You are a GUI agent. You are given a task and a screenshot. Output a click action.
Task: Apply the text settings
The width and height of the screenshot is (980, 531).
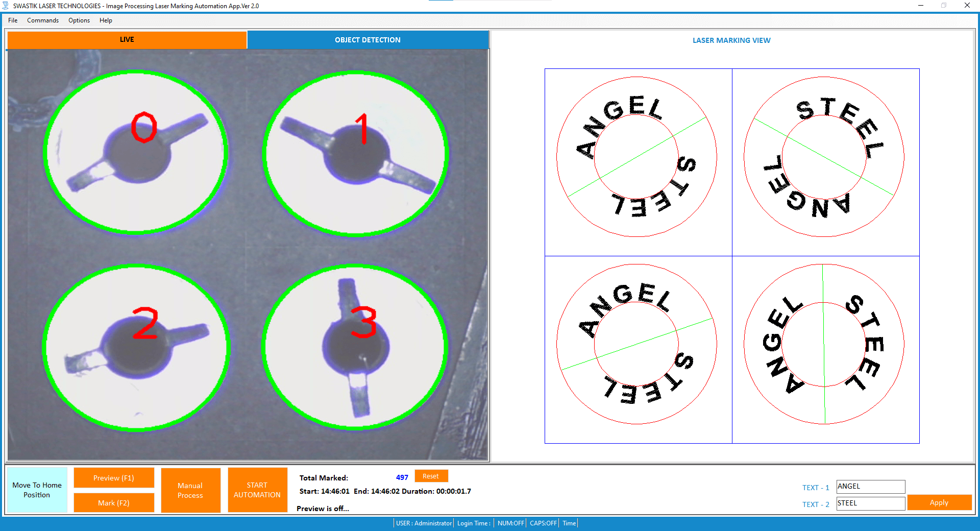click(x=939, y=502)
